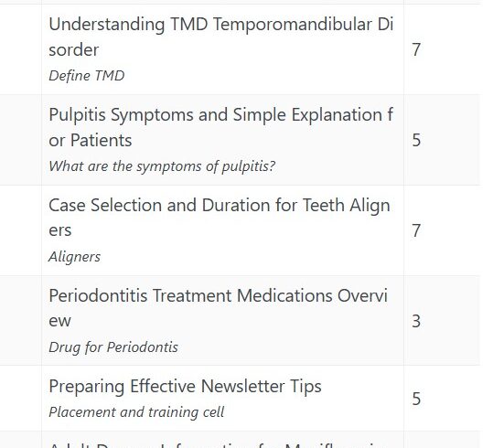Open Periodontitis Treatment Medications Overview entry
Viewport: 493px width, 448px height.
[x=219, y=308]
